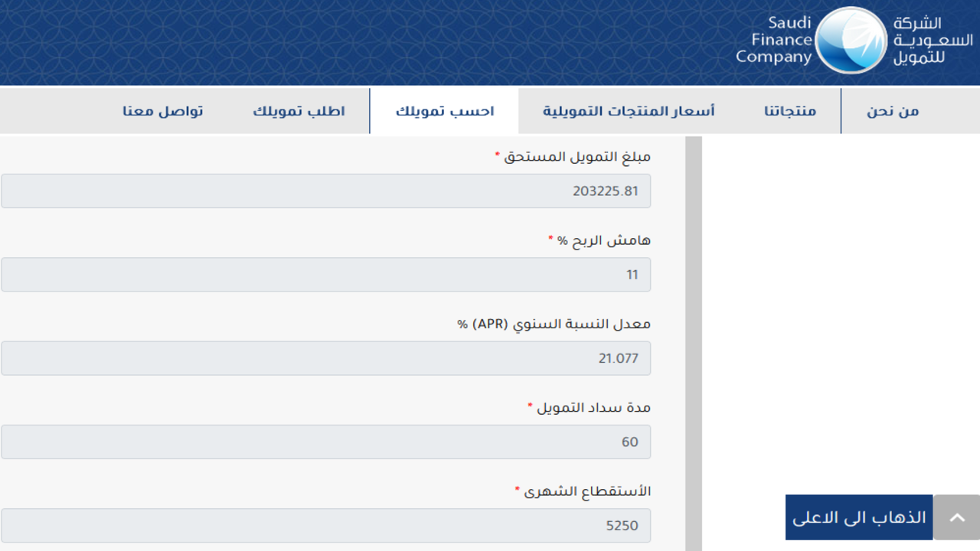The image size is (980, 551).
Task: Select the احسب تمويلك tab
Action: pyautogui.click(x=444, y=111)
